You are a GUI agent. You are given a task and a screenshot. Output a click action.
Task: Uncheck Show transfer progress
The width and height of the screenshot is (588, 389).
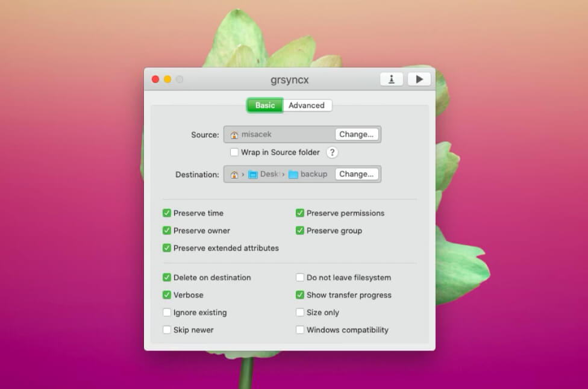(x=299, y=295)
